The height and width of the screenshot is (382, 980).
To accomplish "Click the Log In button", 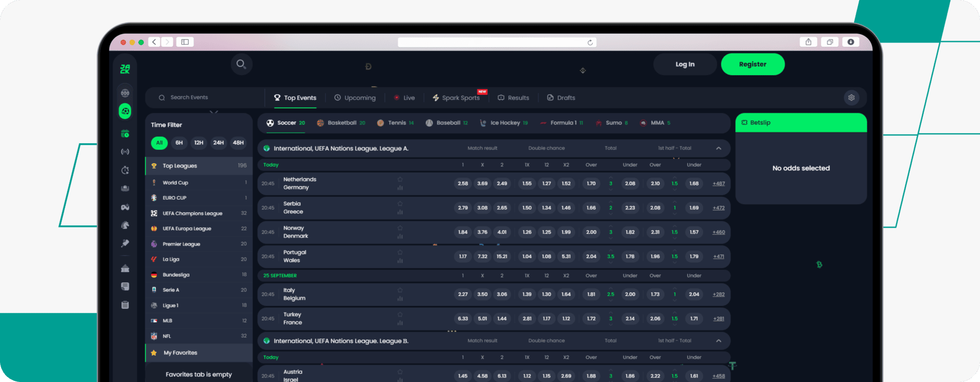I will pos(685,64).
